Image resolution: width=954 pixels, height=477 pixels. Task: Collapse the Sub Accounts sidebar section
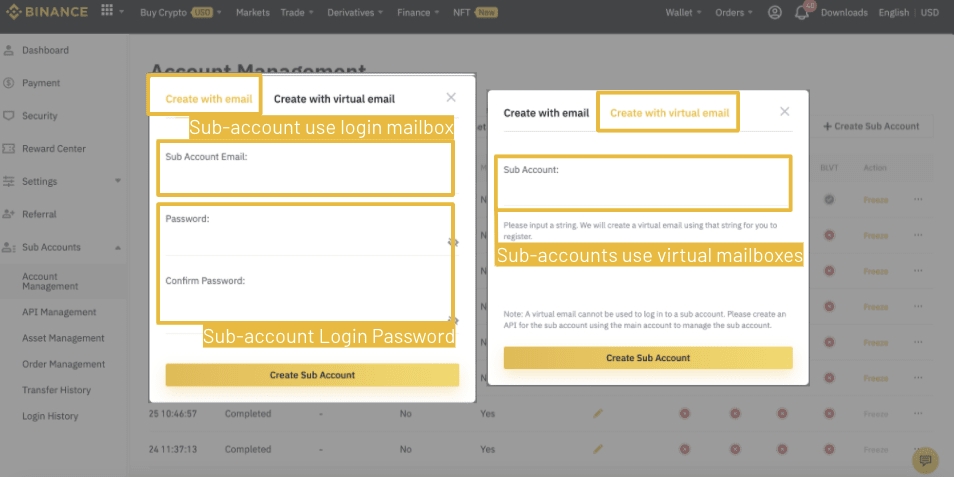point(117,247)
